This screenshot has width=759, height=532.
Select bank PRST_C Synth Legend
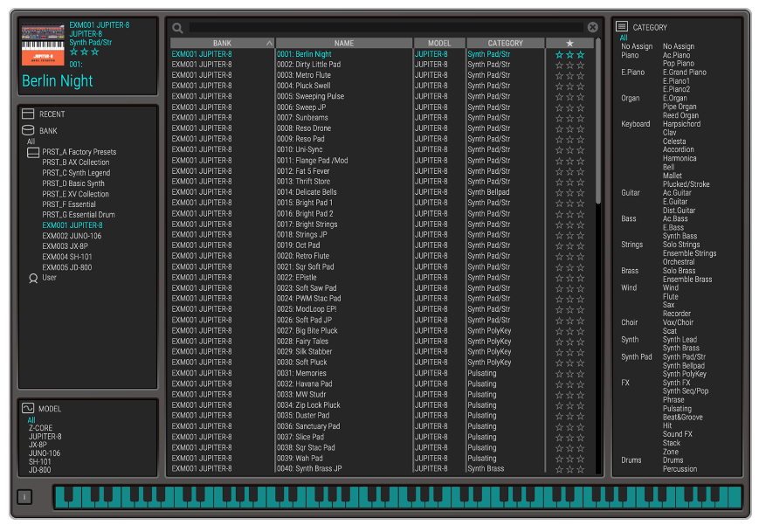[x=76, y=173]
